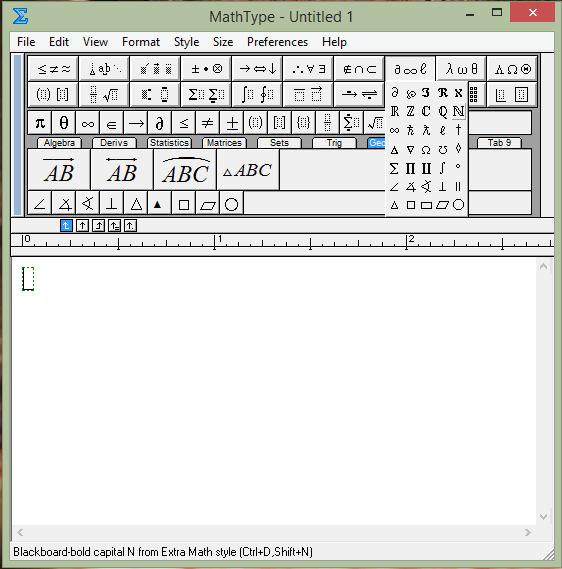Open the spaces and ellipses palette
Viewport: 562px width, 569px height.
[x=104, y=69]
